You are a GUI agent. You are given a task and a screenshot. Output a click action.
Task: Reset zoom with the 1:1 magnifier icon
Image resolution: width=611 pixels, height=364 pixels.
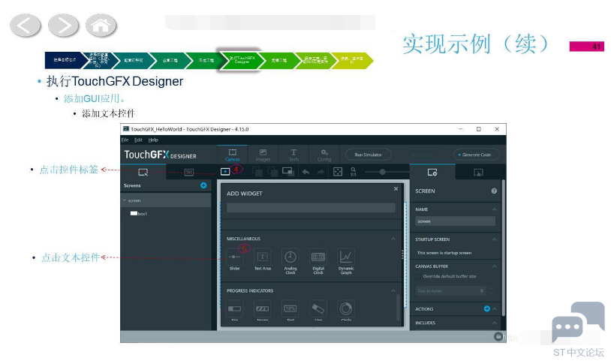[353, 172]
